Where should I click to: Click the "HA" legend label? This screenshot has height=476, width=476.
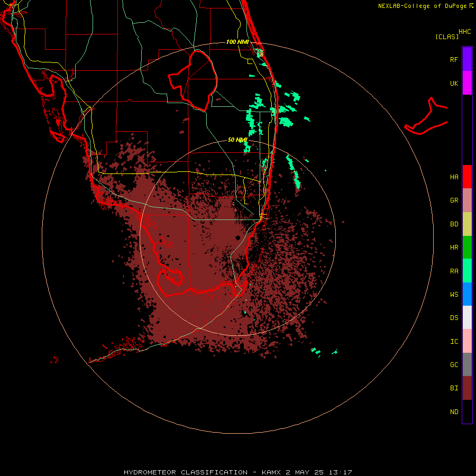[454, 177]
